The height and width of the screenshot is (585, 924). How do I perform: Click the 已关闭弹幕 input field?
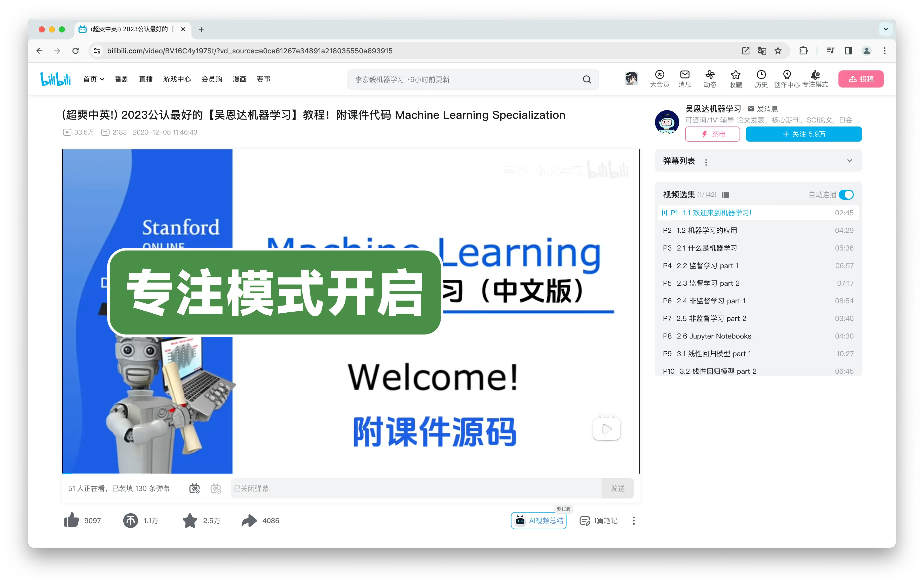coord(416,488)
